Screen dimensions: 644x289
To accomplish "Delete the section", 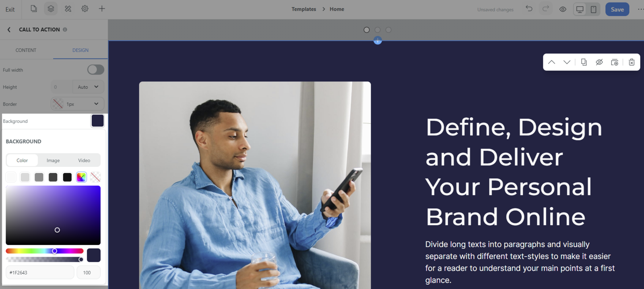I will coord(632,62).
